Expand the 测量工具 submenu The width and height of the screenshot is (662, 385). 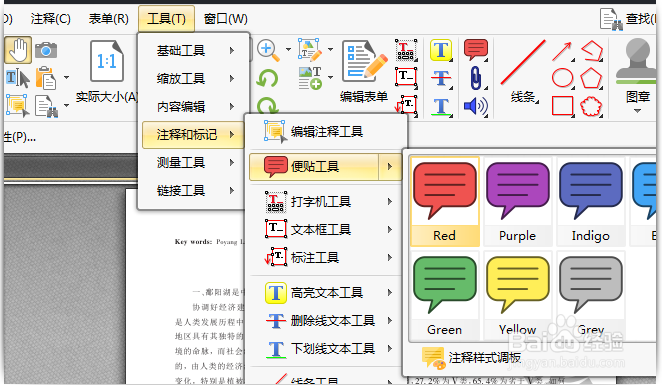pos(193,163)
